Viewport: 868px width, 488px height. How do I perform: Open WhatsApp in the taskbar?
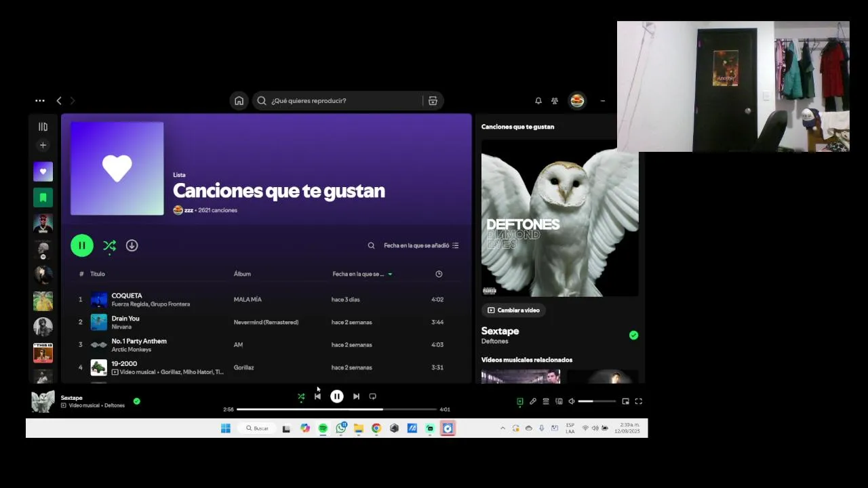point(341,428)
